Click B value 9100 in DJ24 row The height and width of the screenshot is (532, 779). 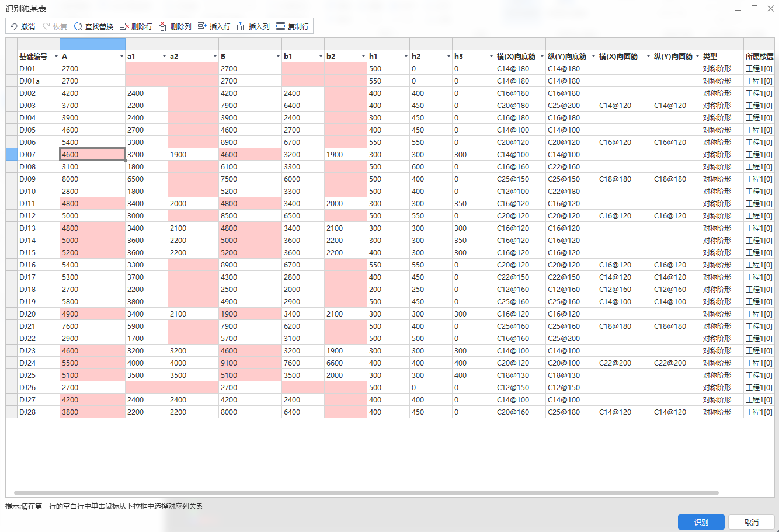(250, 363)
